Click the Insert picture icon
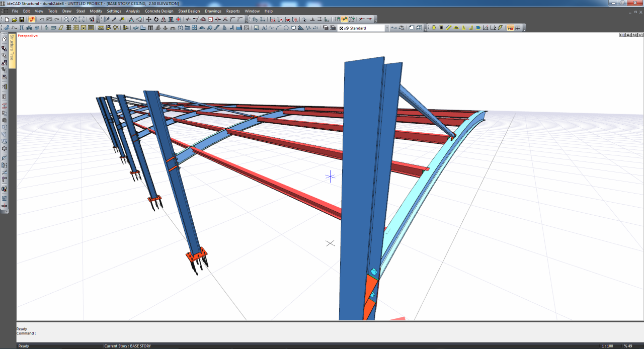This screenshot has width=644, height=349. [x=256, y=28]
